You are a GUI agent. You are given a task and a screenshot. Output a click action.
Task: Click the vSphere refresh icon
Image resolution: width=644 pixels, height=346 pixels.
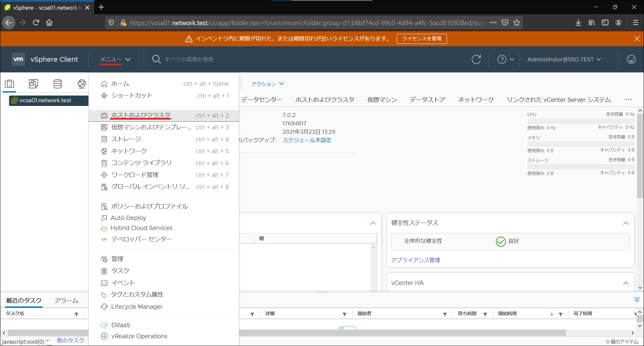pyautogui.click(x=476, y=59)
